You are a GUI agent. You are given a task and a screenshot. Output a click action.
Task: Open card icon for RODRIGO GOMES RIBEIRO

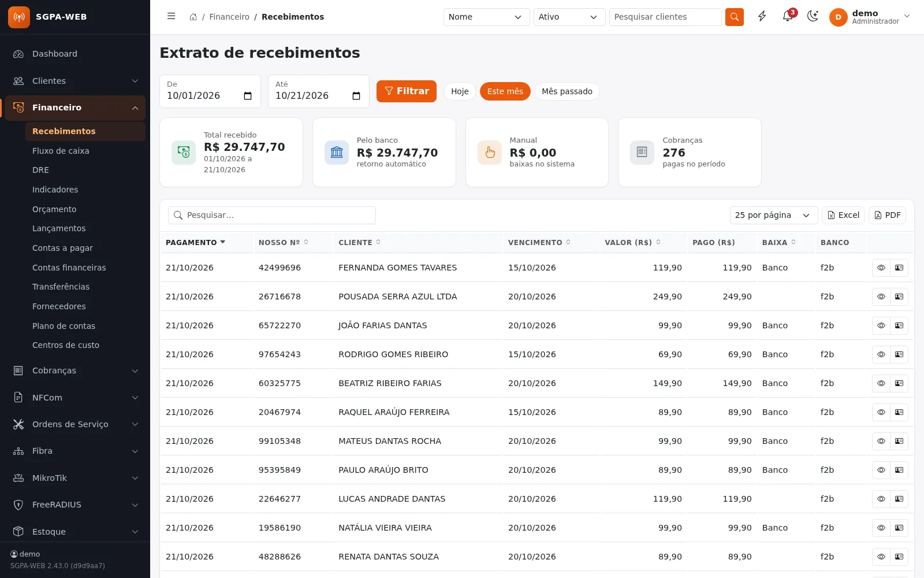point(899,354)
